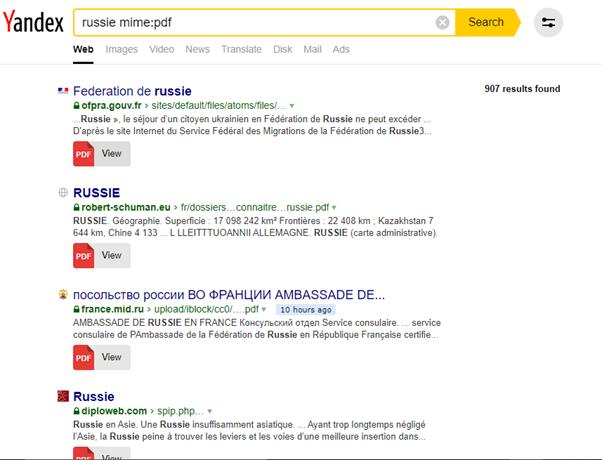Viewport: 602px width, 460px height.
Task: Select the Web tab
Action: coord(83,50)
